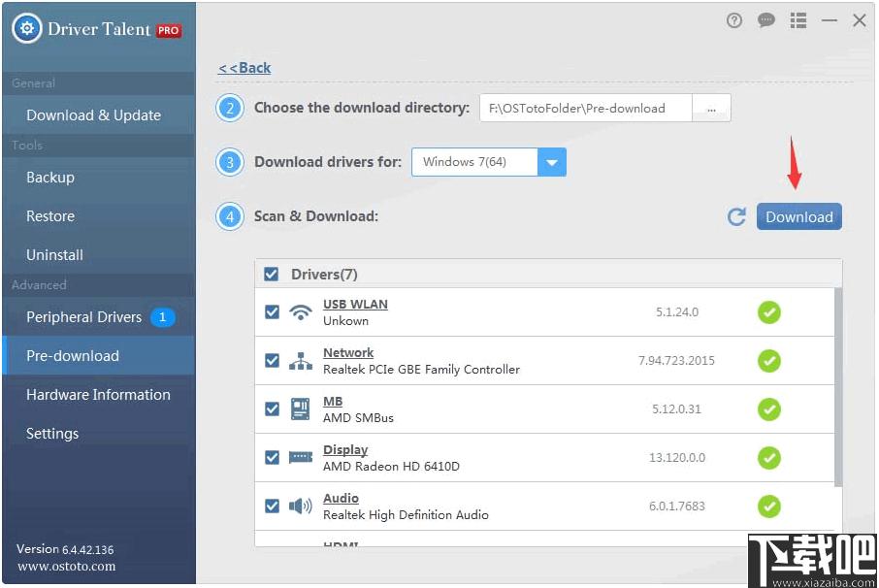
Task: Minimize the Driver Talent window
Action: coord(830,20)
